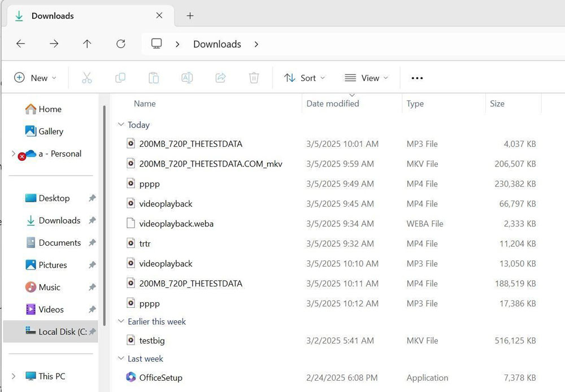Screen dimensions: 565x392
Task: Click the navigation pane scrollbar
Action: 105,215
